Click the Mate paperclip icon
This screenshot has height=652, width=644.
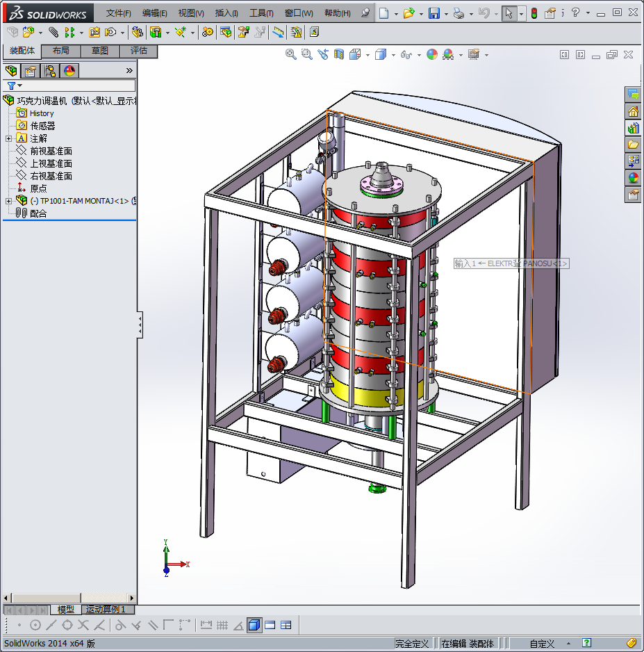coord(53,32)
